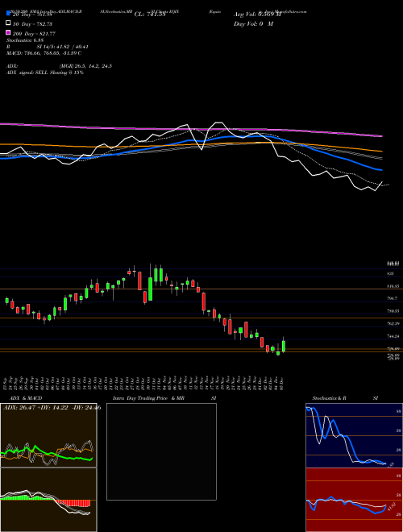Click the 'ADX signal: SELL' text

[27, 73]
